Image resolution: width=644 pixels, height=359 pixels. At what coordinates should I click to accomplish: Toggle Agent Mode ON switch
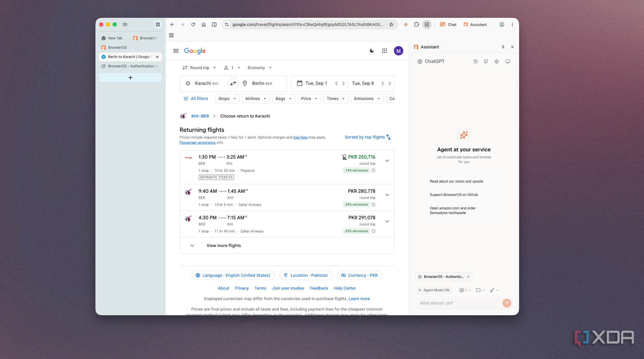coord(434,290)
